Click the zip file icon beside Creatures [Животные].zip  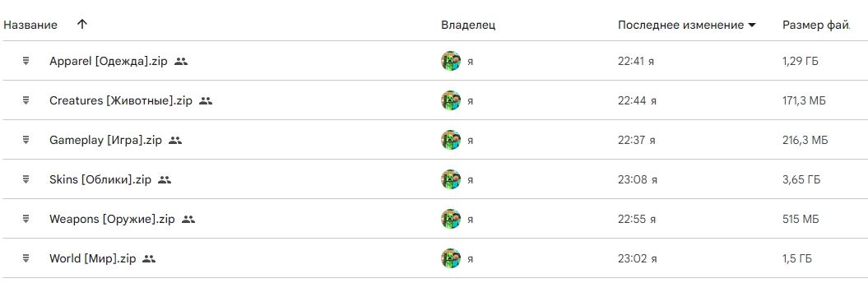coord(26,100)
